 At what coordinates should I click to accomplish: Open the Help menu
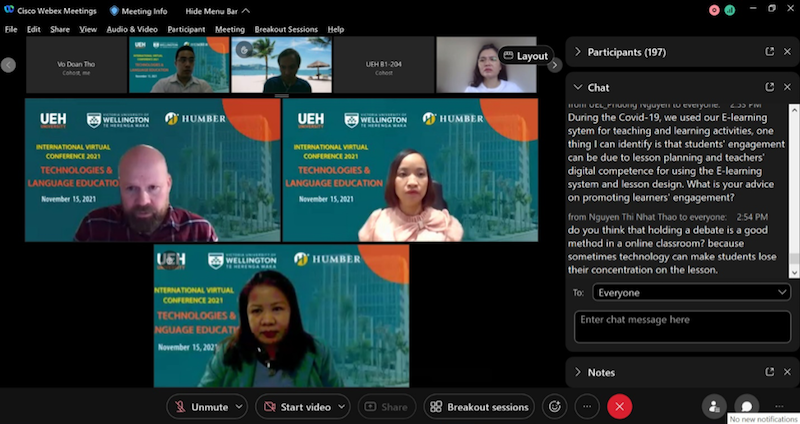pos(335,30)
